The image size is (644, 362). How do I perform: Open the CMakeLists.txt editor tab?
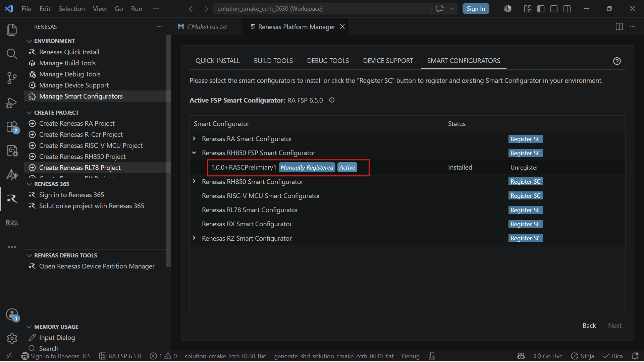point(207,26)
